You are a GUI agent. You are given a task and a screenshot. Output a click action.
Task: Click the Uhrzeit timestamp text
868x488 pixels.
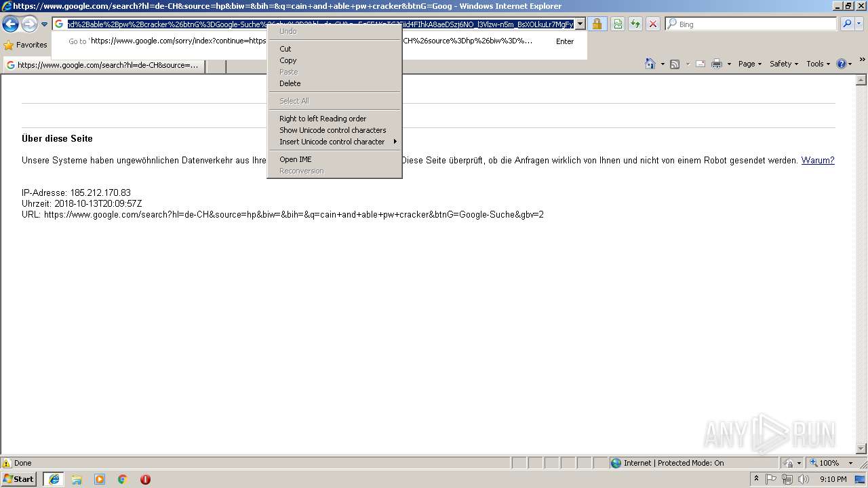(82, 204)
